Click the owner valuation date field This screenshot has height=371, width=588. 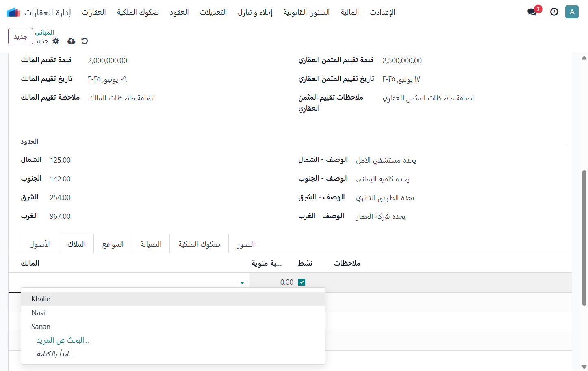pos(107,79)
